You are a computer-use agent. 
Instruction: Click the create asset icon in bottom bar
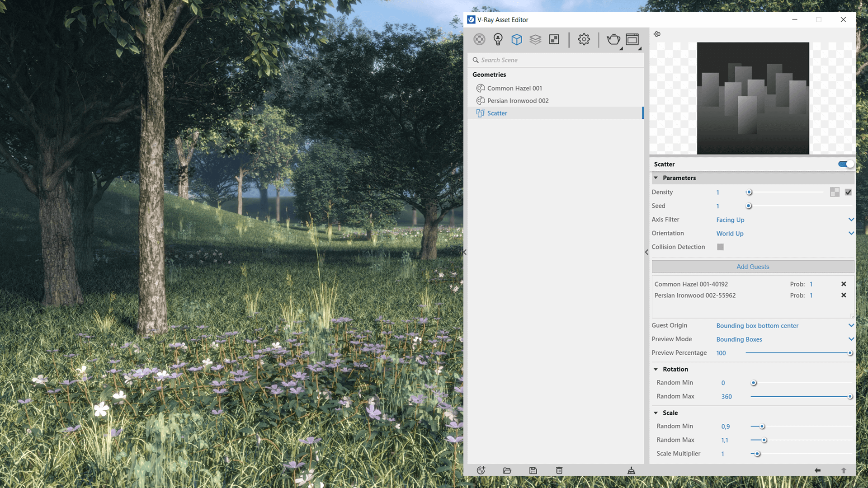[481, 470]
